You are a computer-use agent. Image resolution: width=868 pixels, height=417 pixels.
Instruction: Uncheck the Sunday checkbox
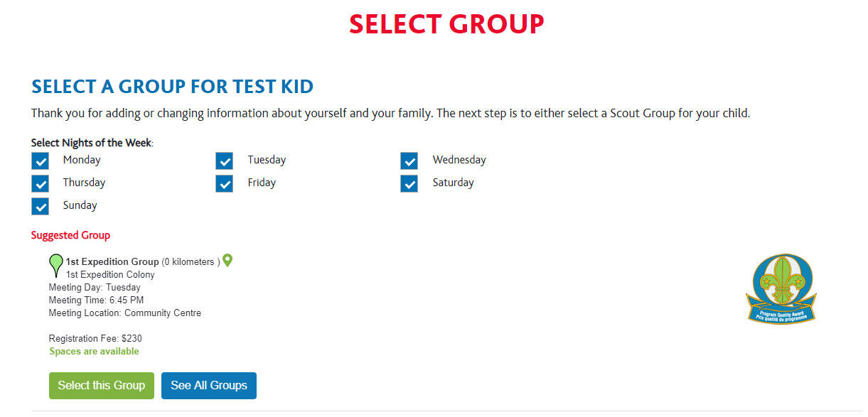pyautogui.click(x=41, y=207)
